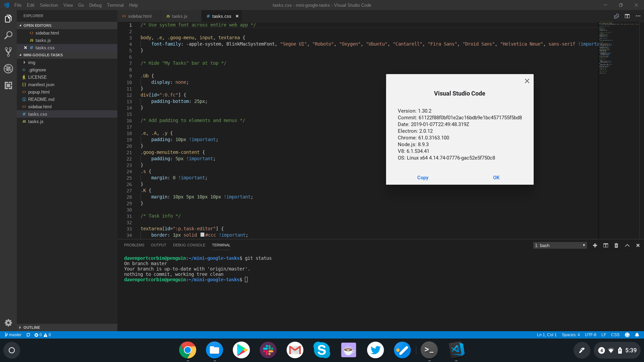644x362 pixels.
Task: Open the Debug menu
Action: click(x=95, y=5)
